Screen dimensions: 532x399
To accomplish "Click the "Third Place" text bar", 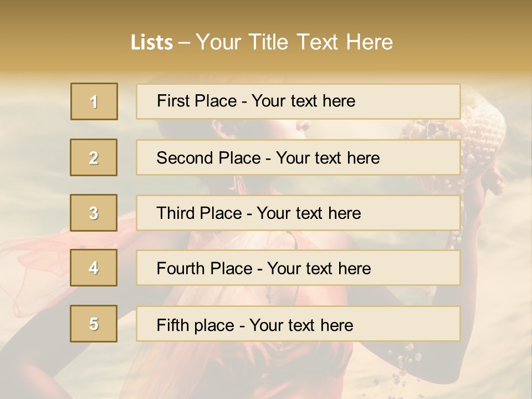I will (298, 213).
